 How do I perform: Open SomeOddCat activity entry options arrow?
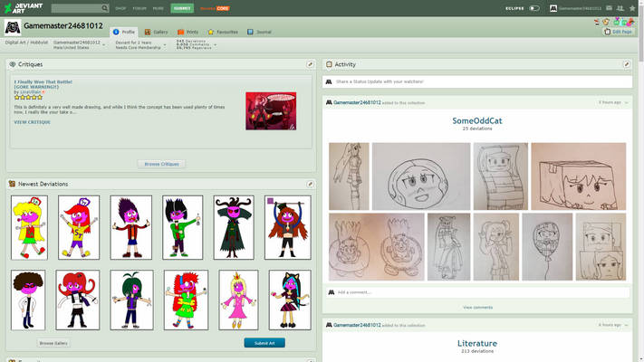[627, 102]
